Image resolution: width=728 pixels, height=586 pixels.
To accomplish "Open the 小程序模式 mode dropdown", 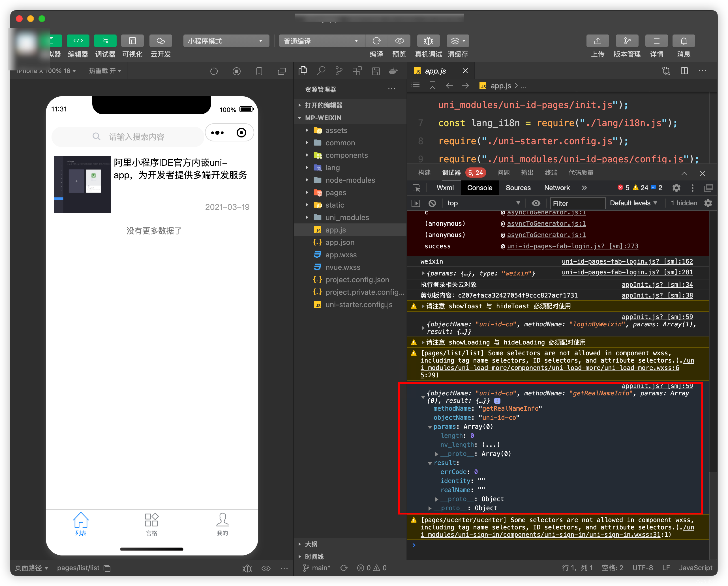I will 226,41.
